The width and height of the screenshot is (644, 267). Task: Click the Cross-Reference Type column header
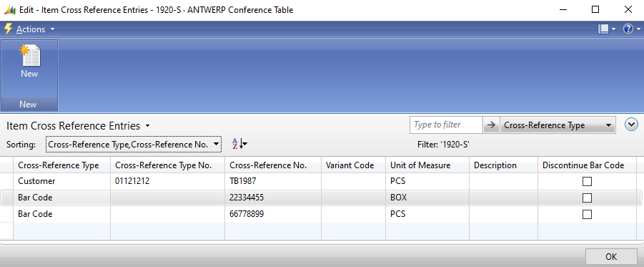pos(62,165)
